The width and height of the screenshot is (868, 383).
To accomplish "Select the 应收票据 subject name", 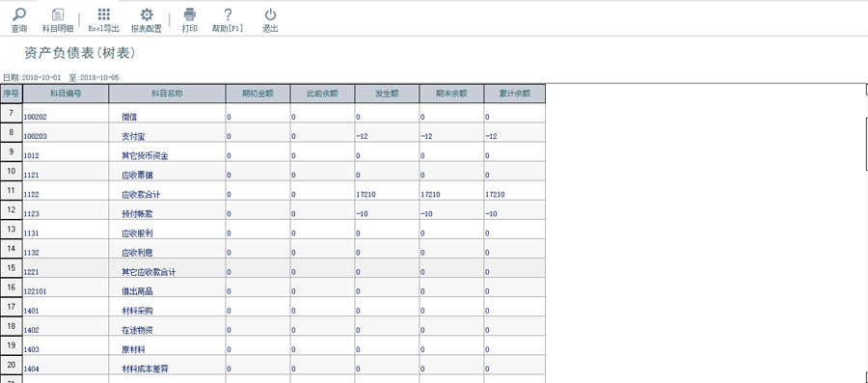I will [x=137, y=175].
